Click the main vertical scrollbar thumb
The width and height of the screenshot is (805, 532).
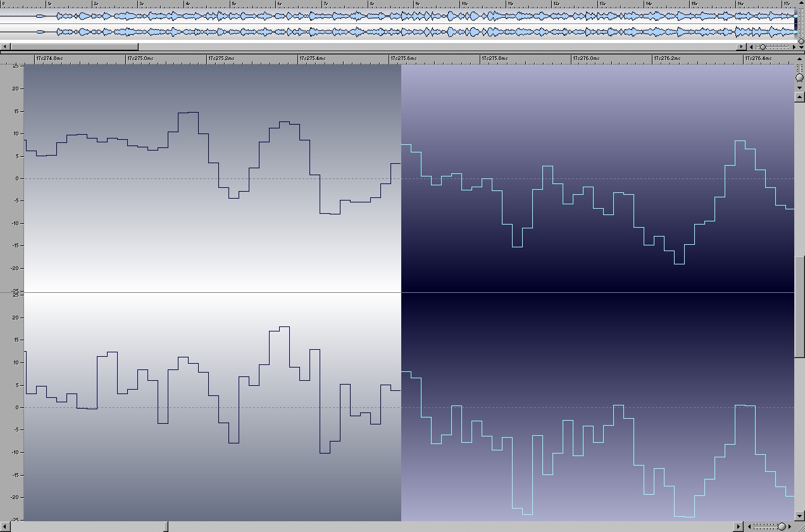coord(800,305)
